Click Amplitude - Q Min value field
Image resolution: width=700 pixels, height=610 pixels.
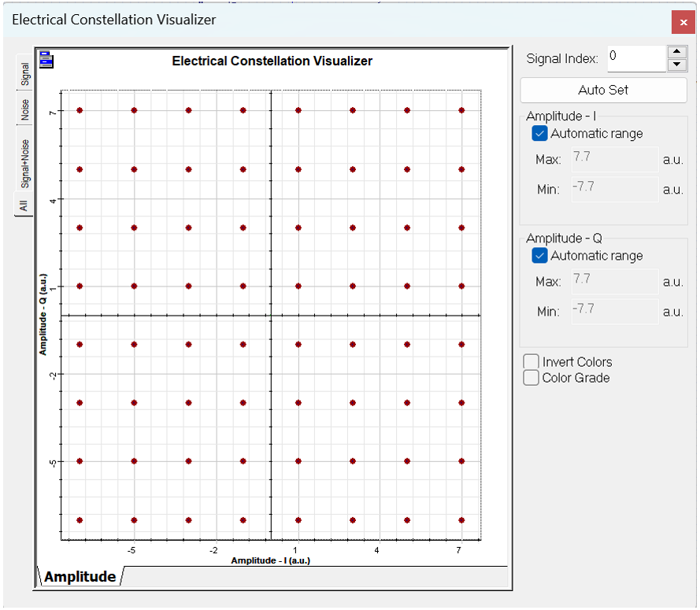(614, 312)
